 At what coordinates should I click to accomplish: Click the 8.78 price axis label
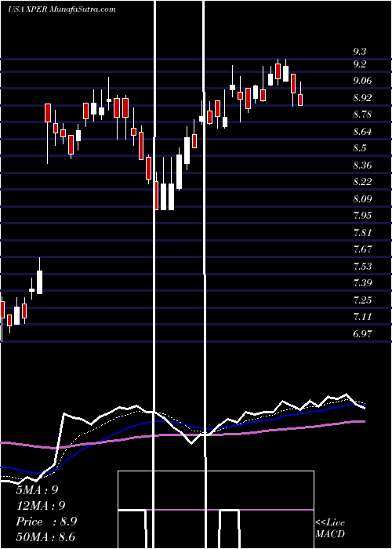(362, 115)
